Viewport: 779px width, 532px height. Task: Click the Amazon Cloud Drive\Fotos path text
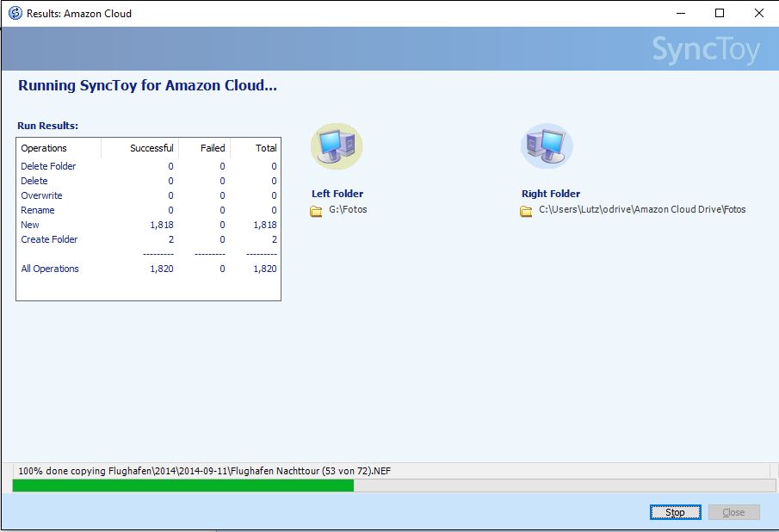[x=642, y=210]
